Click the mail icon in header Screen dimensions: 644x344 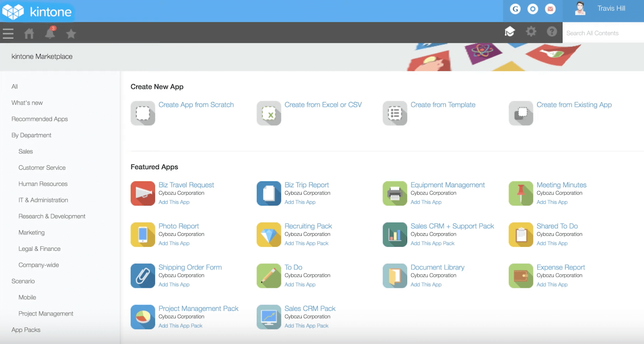point(551,9)
